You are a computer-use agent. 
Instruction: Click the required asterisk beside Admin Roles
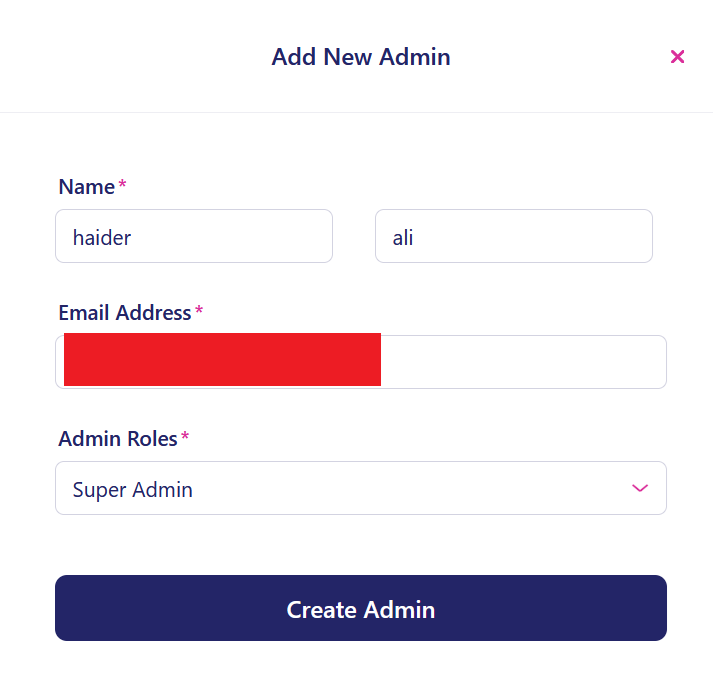click(x=185, y=438)
